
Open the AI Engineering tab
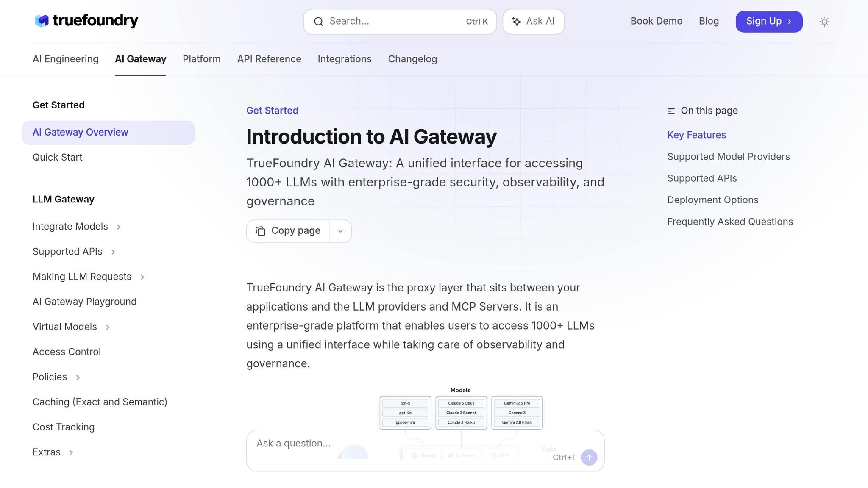(x=66, y=59)
